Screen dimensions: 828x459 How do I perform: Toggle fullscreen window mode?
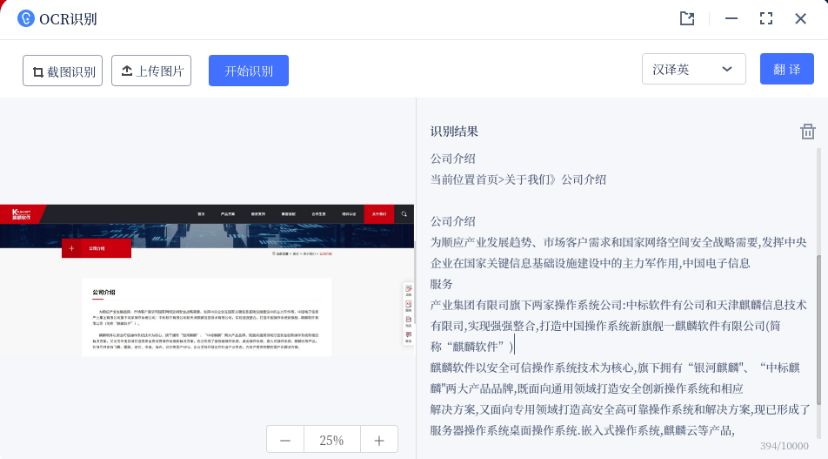766,19
